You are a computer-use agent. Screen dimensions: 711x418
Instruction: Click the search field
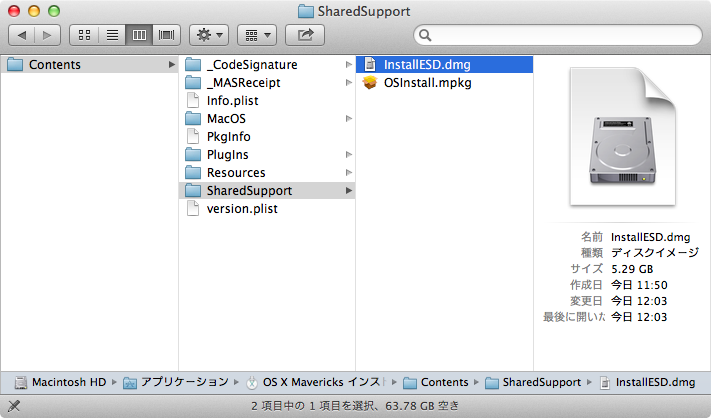(x=558, y=35)
